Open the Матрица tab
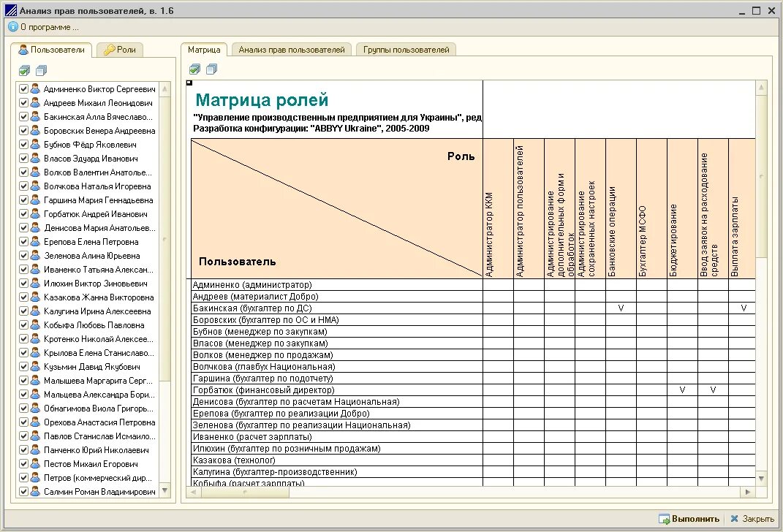Viewport: 783px width, 532px height. click(204, 50)
